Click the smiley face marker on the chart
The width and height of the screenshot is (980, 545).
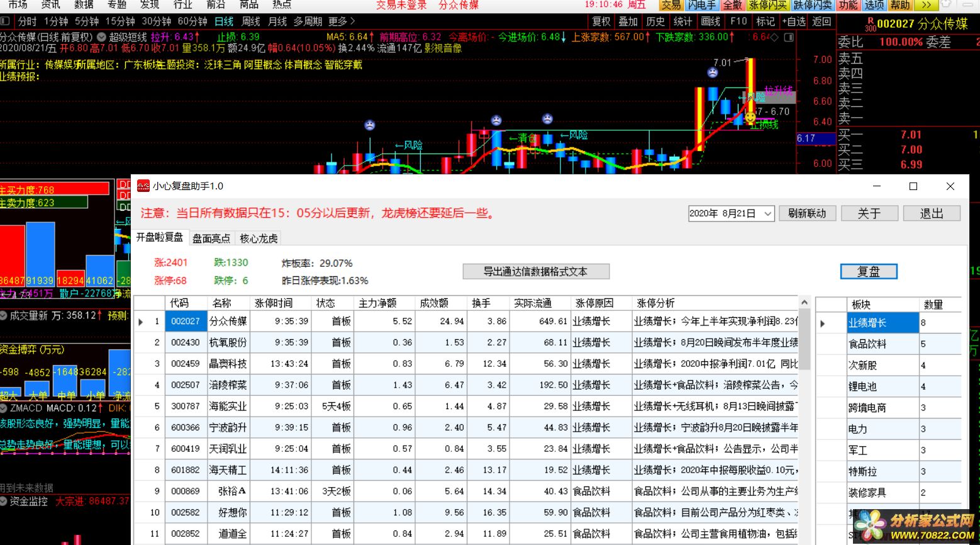pyautogui.click(x=750, y=117)
